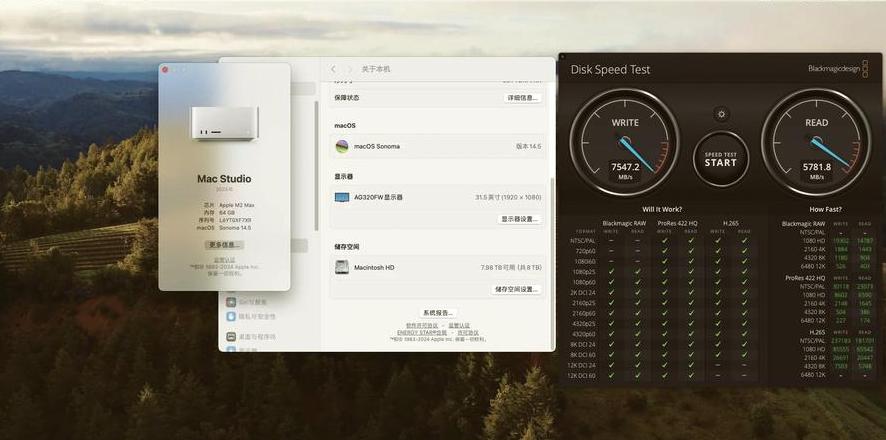Open 储存空间设置 button
The image size is (886, 440).
(x=516, y=289)
